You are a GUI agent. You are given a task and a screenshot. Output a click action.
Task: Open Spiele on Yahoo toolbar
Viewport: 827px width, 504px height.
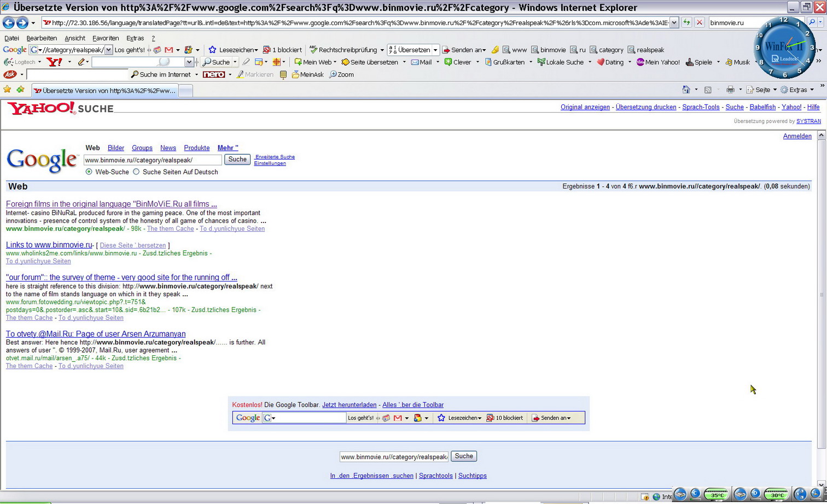(x=699, y=62)
